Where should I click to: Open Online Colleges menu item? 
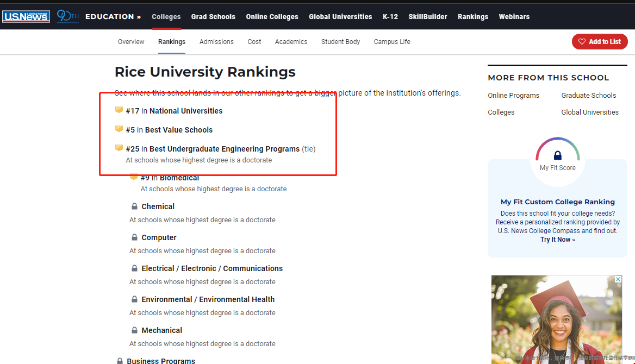pos(272,17)
